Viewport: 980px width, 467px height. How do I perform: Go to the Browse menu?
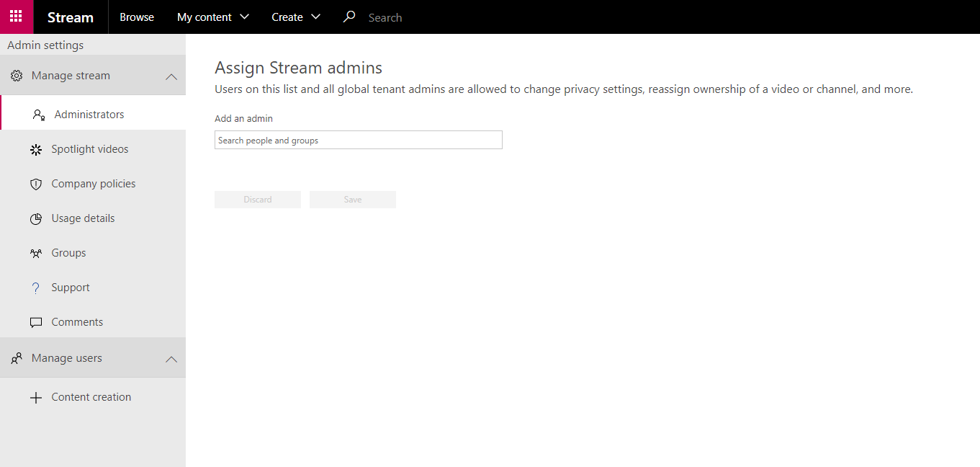point(137,17)
